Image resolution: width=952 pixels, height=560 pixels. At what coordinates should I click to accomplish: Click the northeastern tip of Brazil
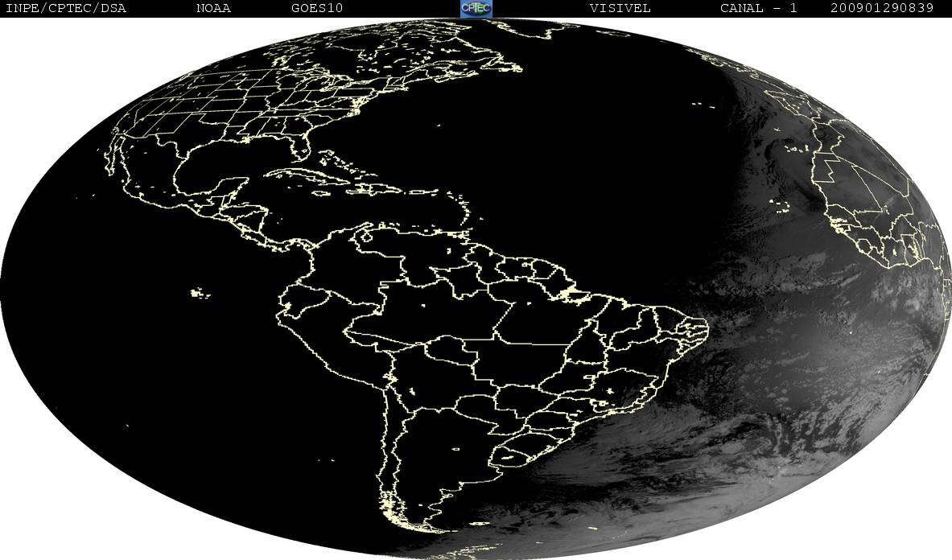tap(699, 331)
